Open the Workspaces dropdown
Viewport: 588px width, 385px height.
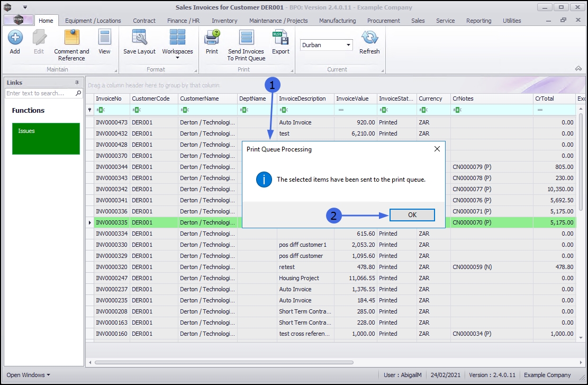tap(177, 44)
